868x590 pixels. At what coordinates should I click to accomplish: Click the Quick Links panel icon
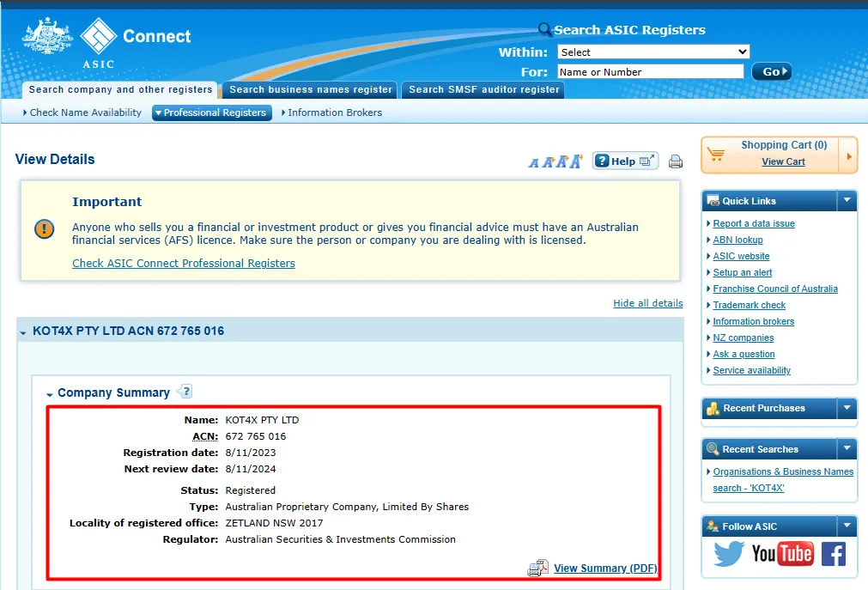[713, 201]
